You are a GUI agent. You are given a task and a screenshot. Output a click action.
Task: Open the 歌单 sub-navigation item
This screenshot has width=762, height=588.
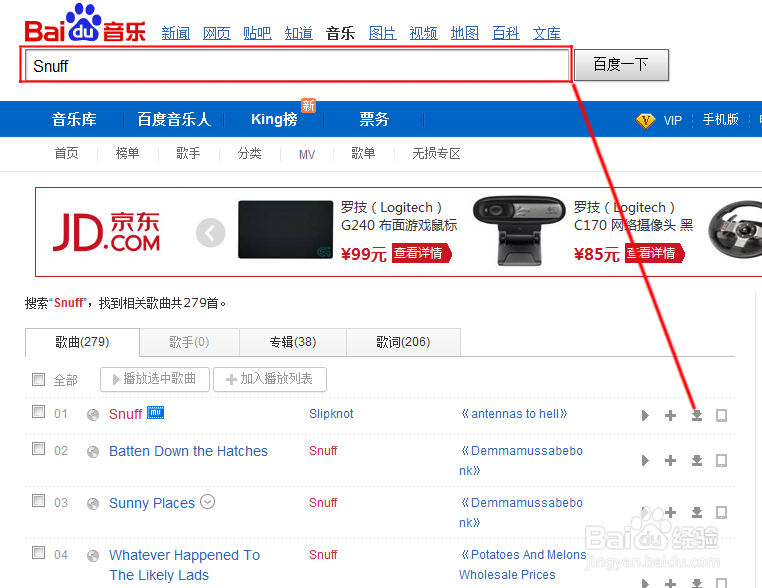click(363, 154)
